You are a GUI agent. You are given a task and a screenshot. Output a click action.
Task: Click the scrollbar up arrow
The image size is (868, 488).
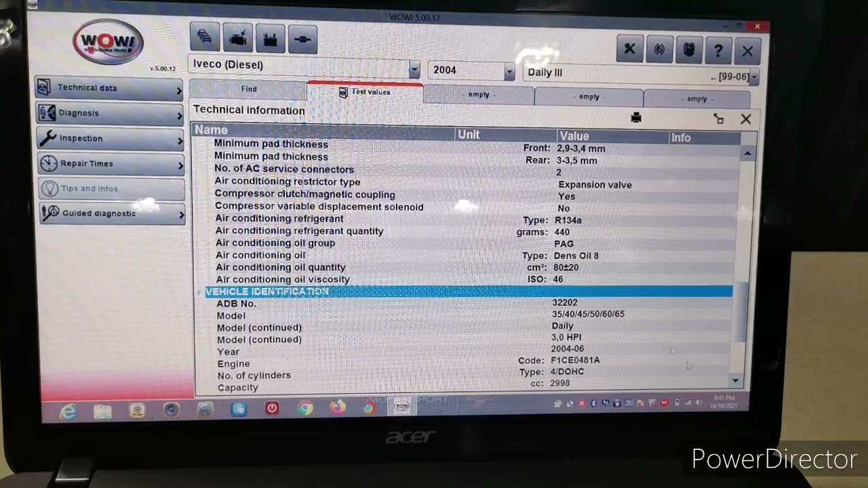pos(747,155)
